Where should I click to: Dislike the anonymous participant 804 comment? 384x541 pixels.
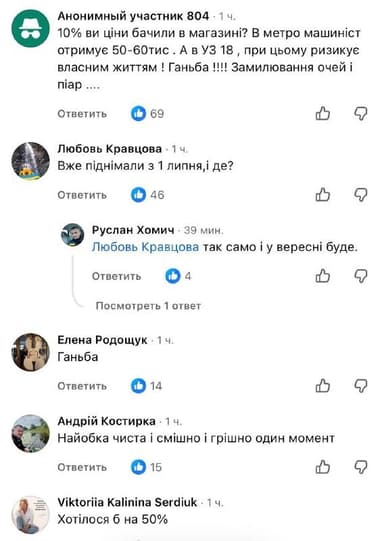pos(361,114)
